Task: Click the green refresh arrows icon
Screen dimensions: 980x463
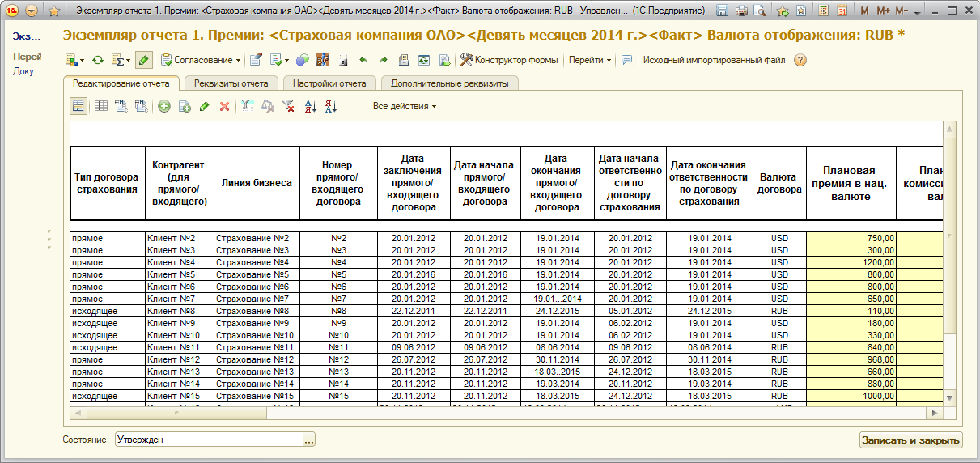Action: pos(98,60)
